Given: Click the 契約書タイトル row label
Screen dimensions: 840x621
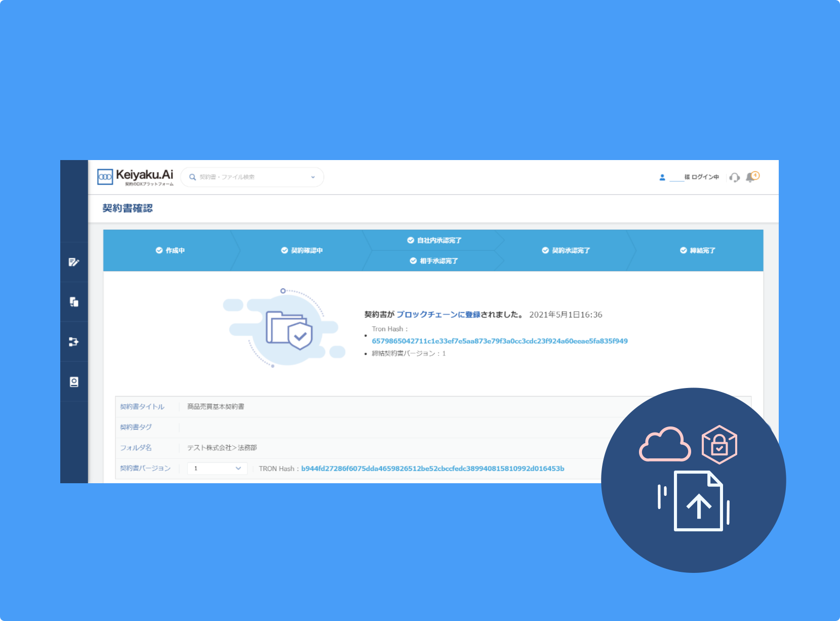Looking at the screenshot, I should click(x=142, y=407).
